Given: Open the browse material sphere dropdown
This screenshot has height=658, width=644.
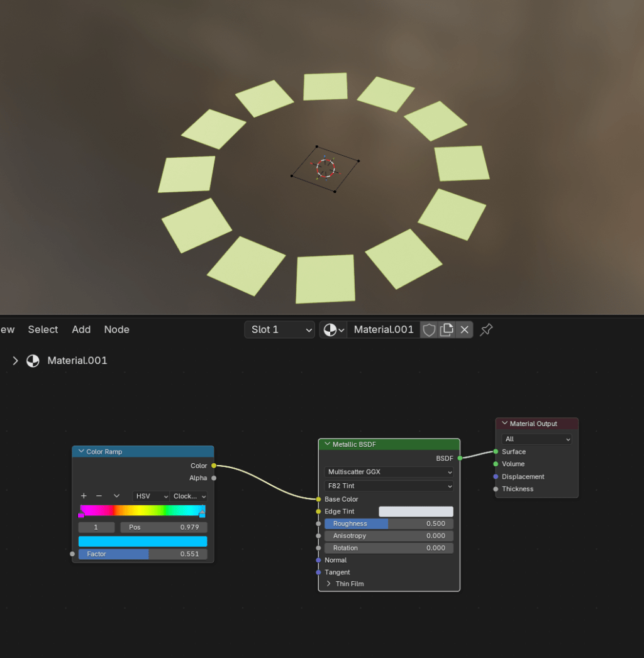Looking at the screenshot, I should tap(333, 330).
